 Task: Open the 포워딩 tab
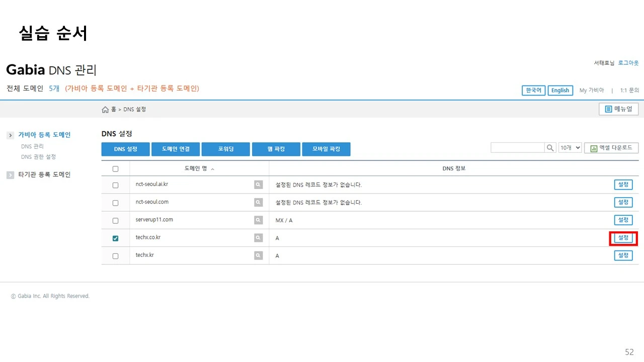pos(226,149)
